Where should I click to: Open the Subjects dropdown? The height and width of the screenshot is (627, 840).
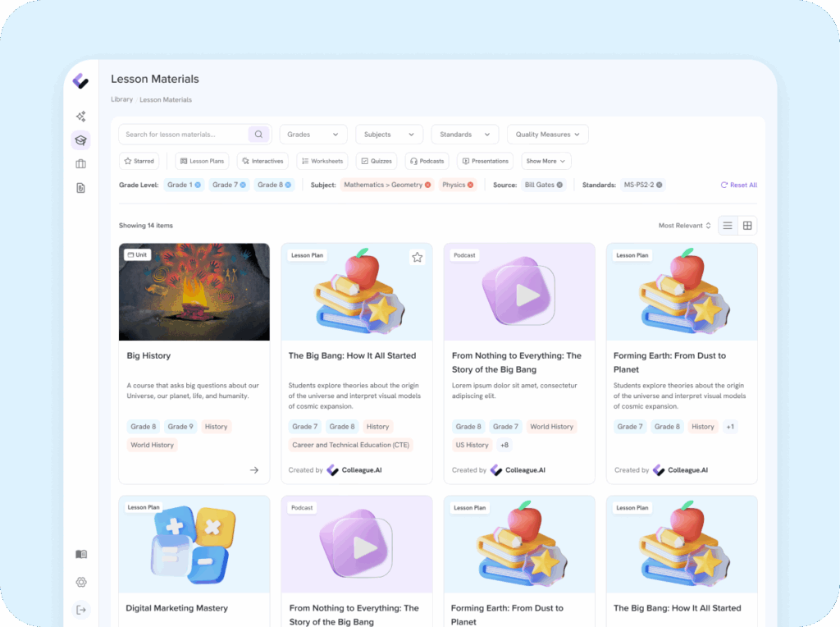(389, 135)
